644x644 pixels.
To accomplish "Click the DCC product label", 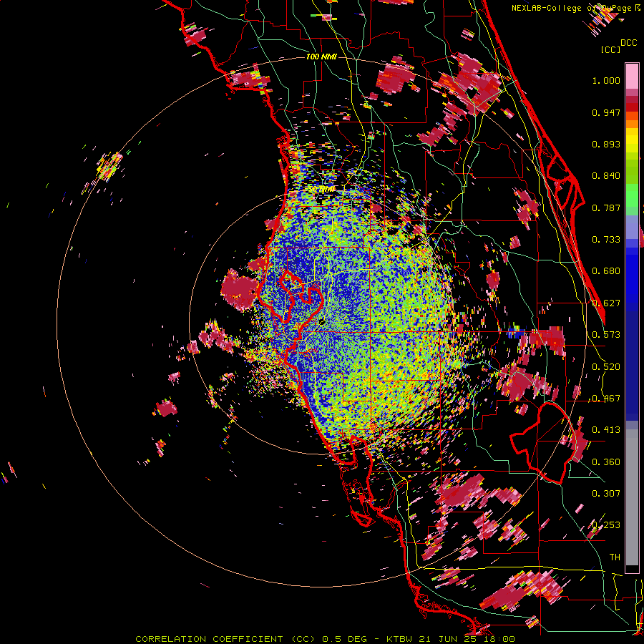I will tap(629, 43).
